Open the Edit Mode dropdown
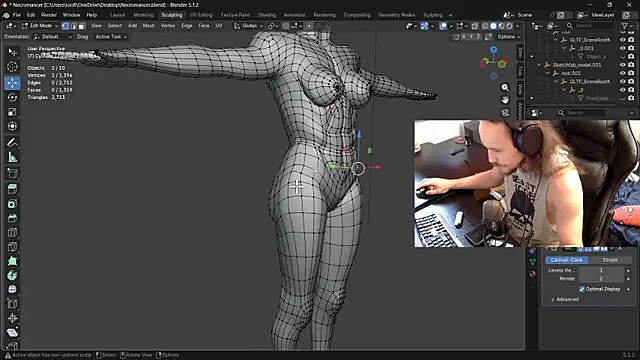 point(40,26)
